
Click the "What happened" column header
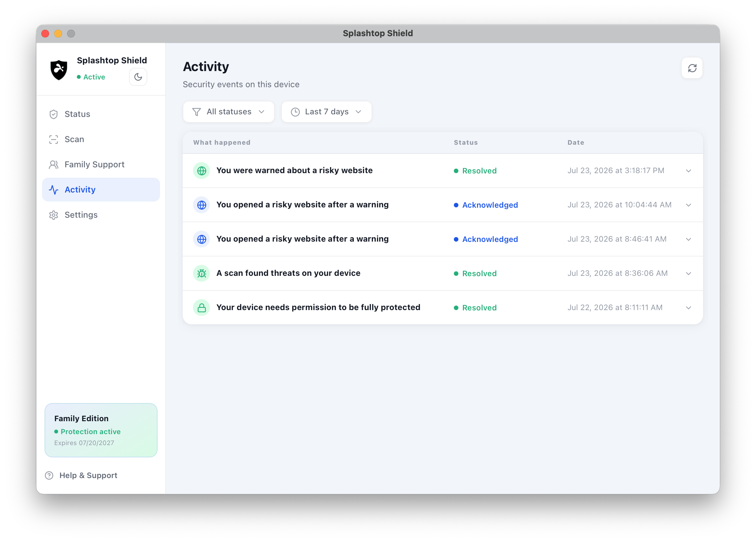(222, 142)
